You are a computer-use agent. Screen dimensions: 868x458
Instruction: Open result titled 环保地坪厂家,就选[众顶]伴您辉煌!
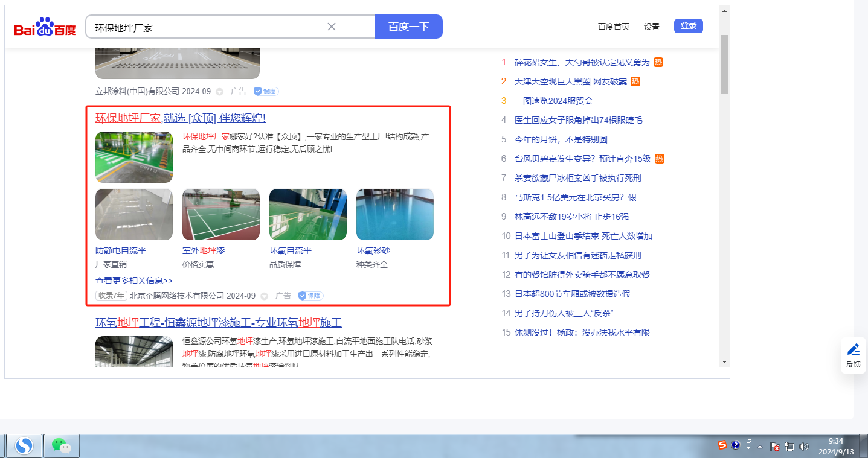tap(181, 118)
